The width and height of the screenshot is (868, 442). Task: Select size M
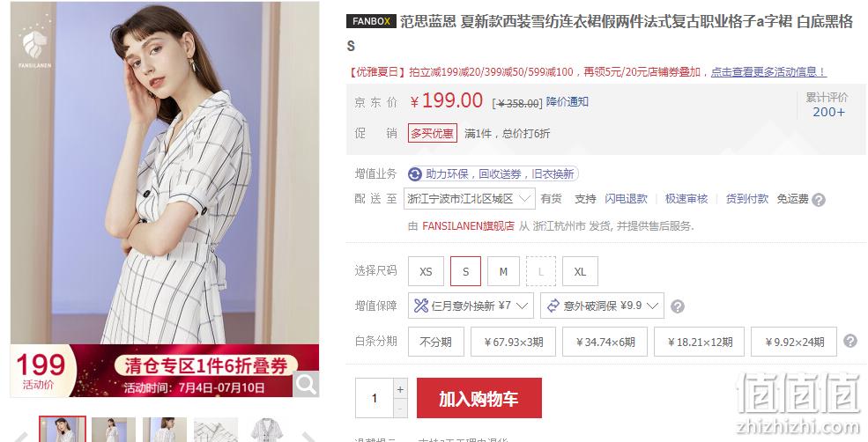[x=503, y=271]
